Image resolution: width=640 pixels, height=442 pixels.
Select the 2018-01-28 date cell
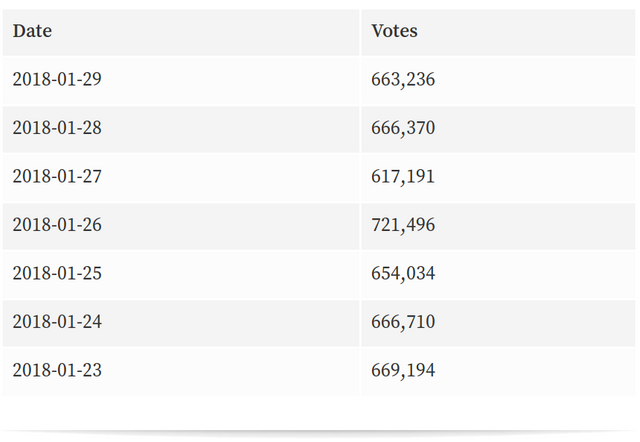coord(181,129)
